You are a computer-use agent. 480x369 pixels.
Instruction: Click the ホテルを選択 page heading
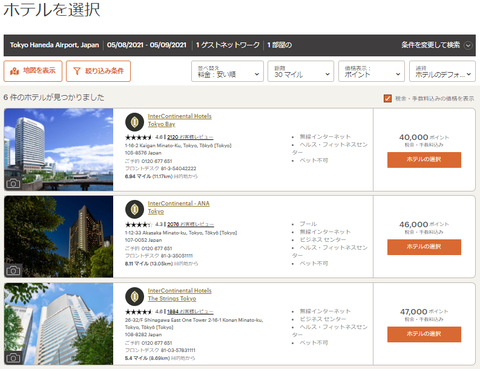point(52,9)
